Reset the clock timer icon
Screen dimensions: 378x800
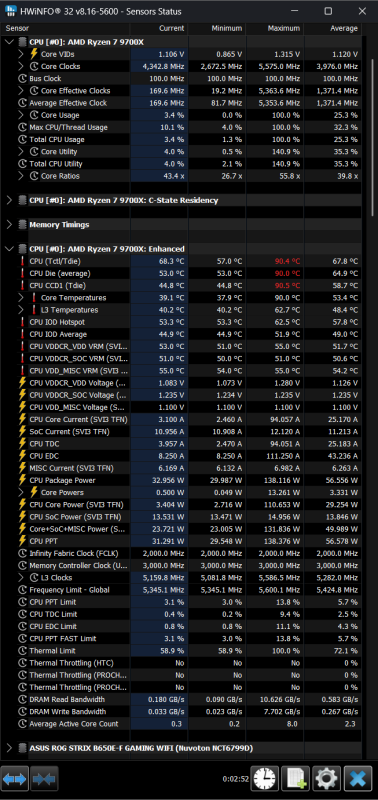click(x=264, y=779)
